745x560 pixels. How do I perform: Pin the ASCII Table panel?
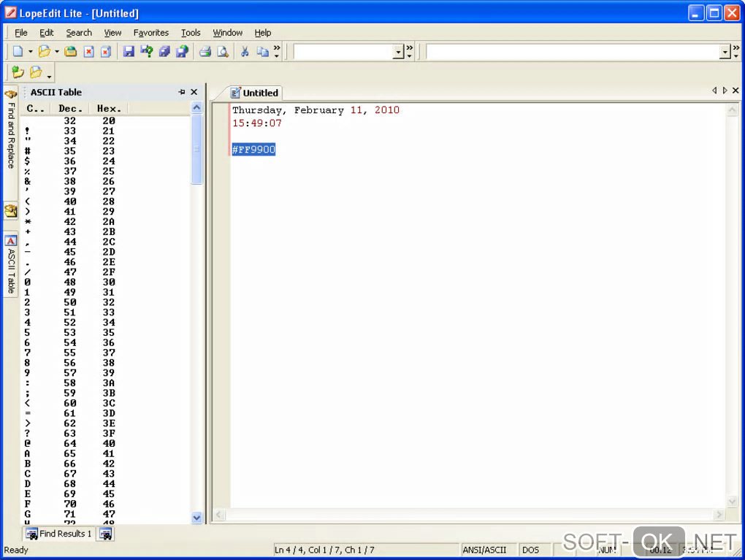click(181, 92)
